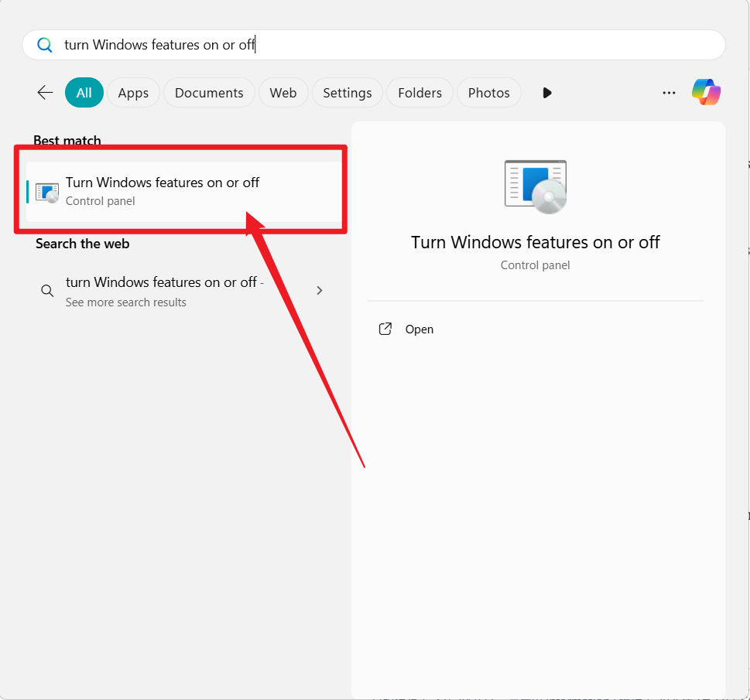Open the three-dot options menu
Screen dimensions: 750x700
[x=669, y=93]
